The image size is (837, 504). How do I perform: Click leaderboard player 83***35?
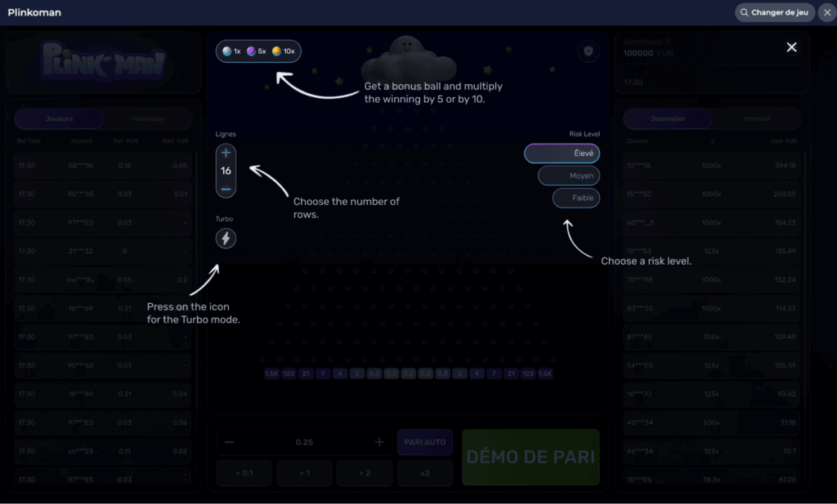(639, 308)
